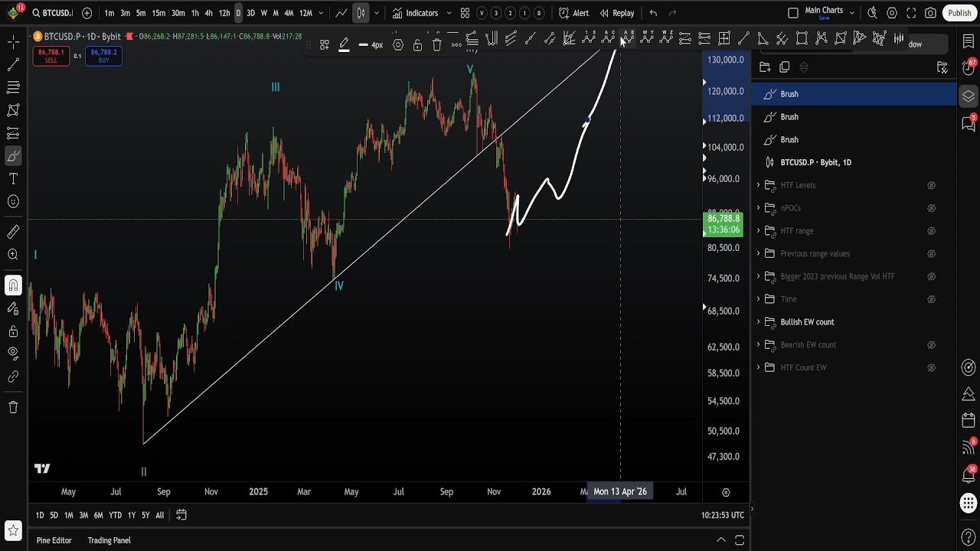Image resolution: width=980 pixels, height=551 pixels.
Task: Open the go-to-date calendar icon
Action: coord(181,515)
